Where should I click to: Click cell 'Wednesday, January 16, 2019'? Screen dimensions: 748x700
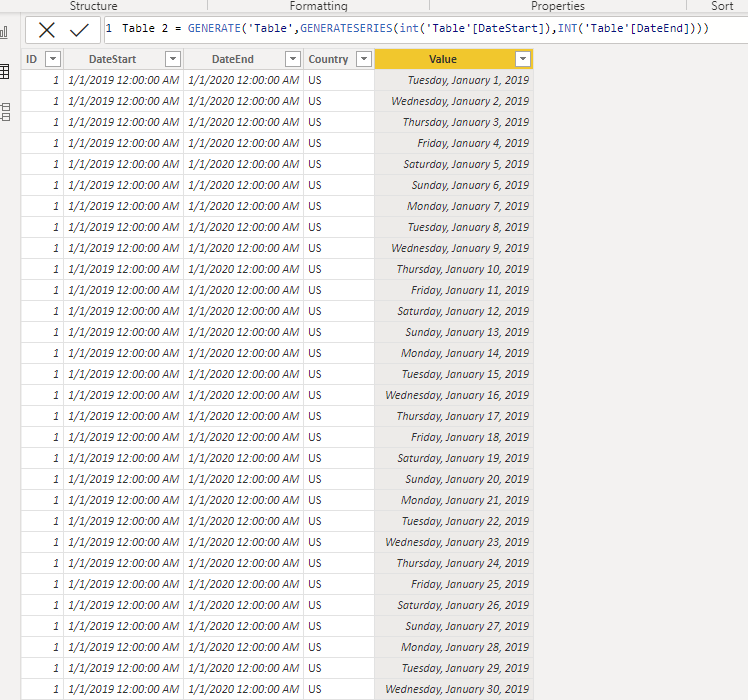tap(454, 395)
